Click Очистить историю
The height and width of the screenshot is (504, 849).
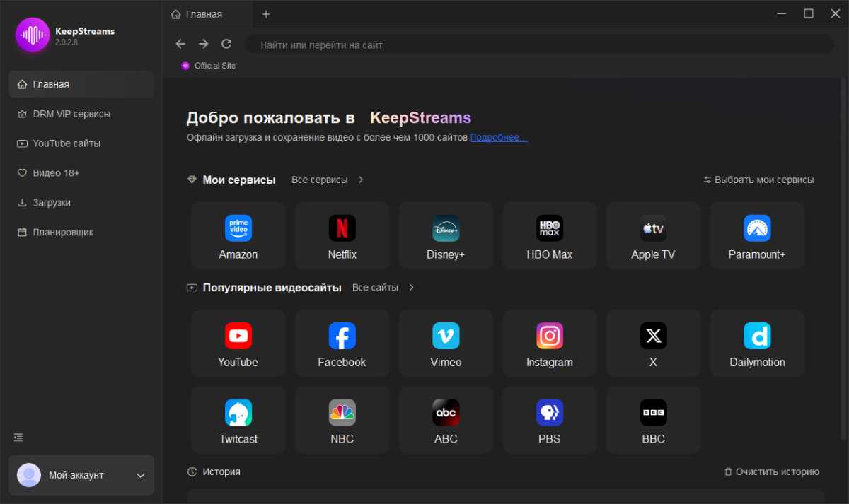772,471
